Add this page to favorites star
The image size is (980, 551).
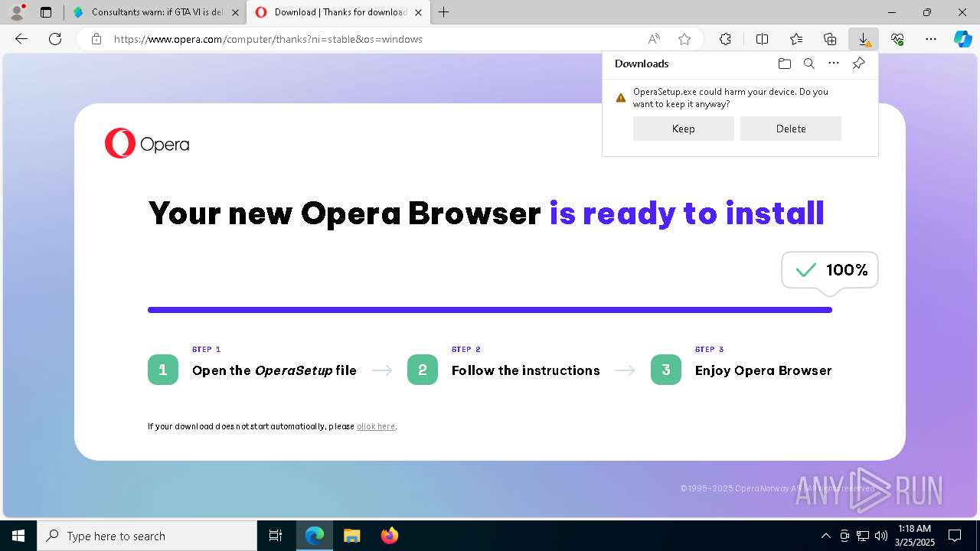pos(684,39)
